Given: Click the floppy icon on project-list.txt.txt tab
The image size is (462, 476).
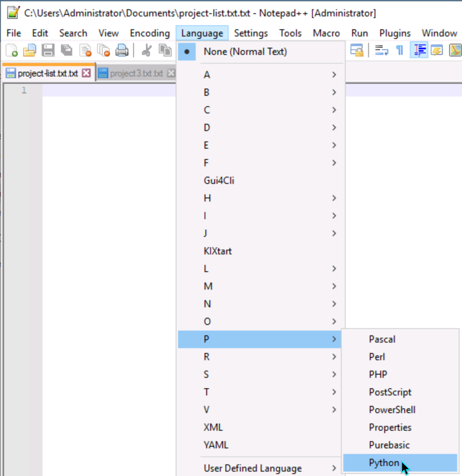Looking at the screenshot, I should 11,73.
